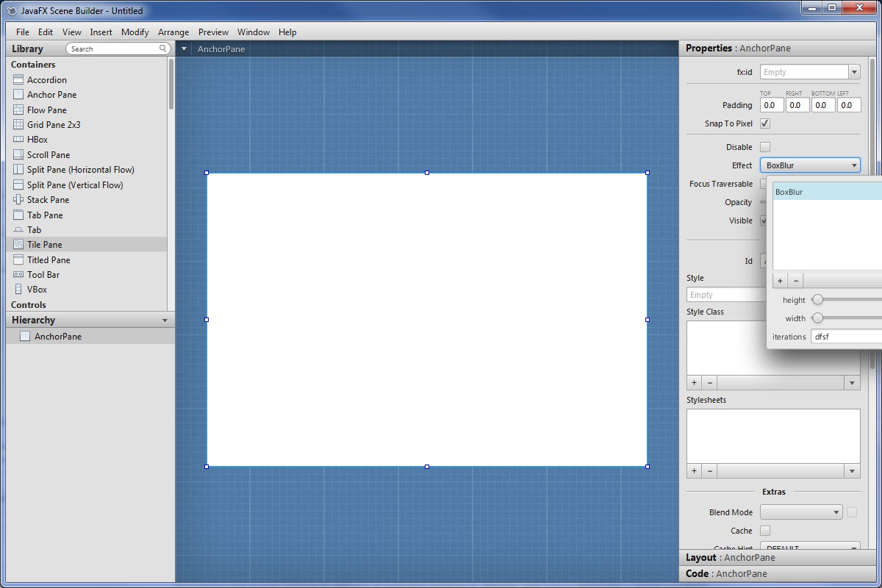Click the plus button under BoxBlur list
Screen dimensions: 882x588
pyautogui.click(x=780, y=281)
